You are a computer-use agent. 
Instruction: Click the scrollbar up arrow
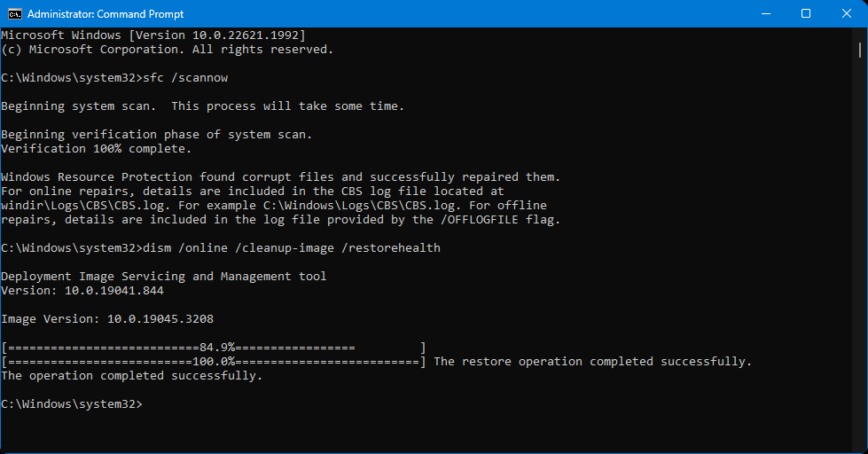tap(860, 35)
